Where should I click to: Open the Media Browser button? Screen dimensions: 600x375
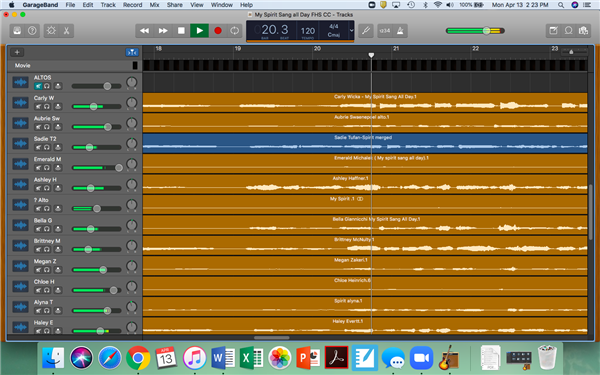tap(584, 31)
